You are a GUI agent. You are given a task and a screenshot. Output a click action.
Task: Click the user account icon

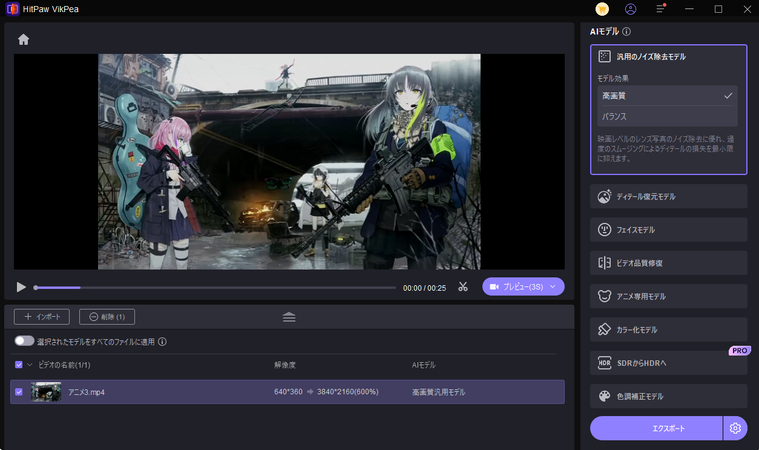pos(630,9)
